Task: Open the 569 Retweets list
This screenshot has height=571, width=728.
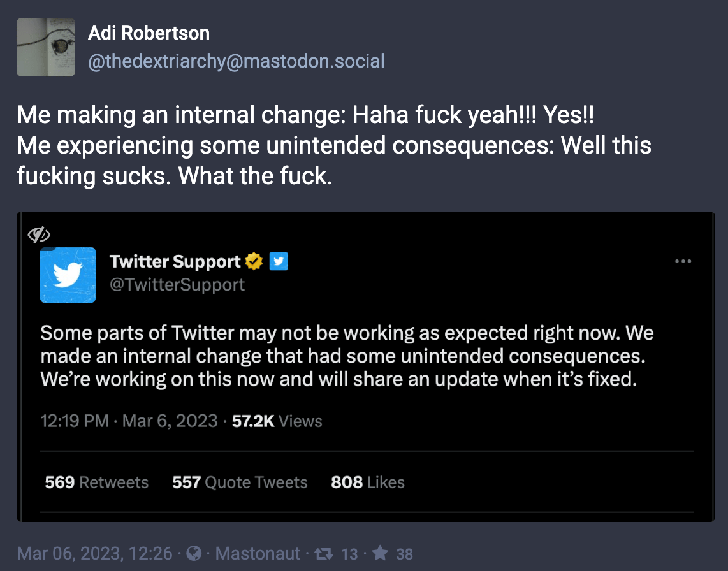Action: coord(96,482)
